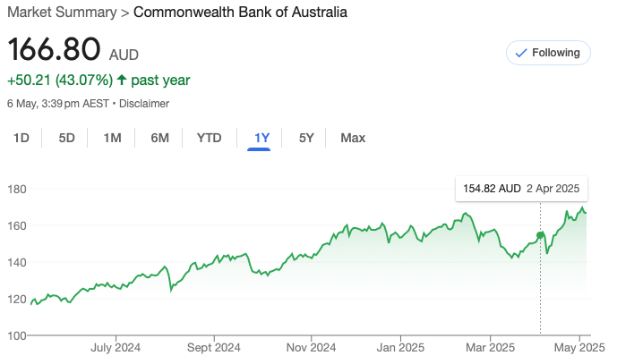Click the Nov 2024 axis label

(x=311, y=348)
